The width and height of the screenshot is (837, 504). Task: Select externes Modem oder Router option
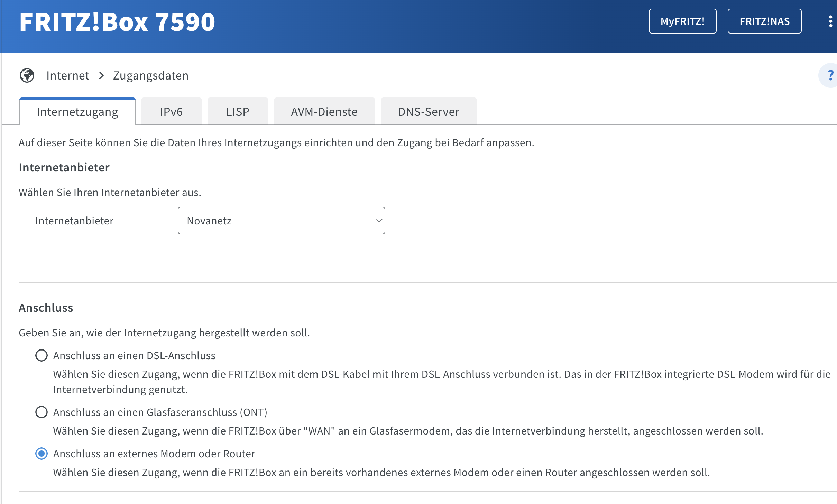[x=42, y=454]
